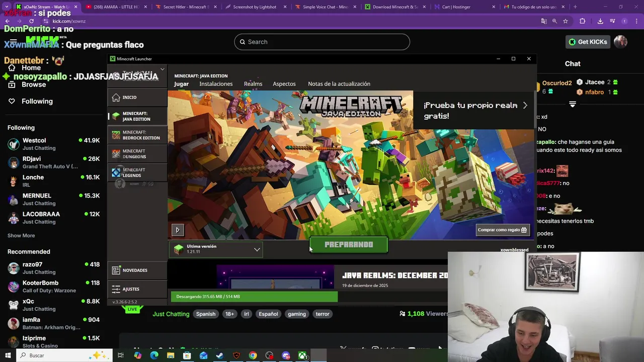Open Task View on the taskbar
The width and height of the screenshot is (644, 362).
[121, 355]
